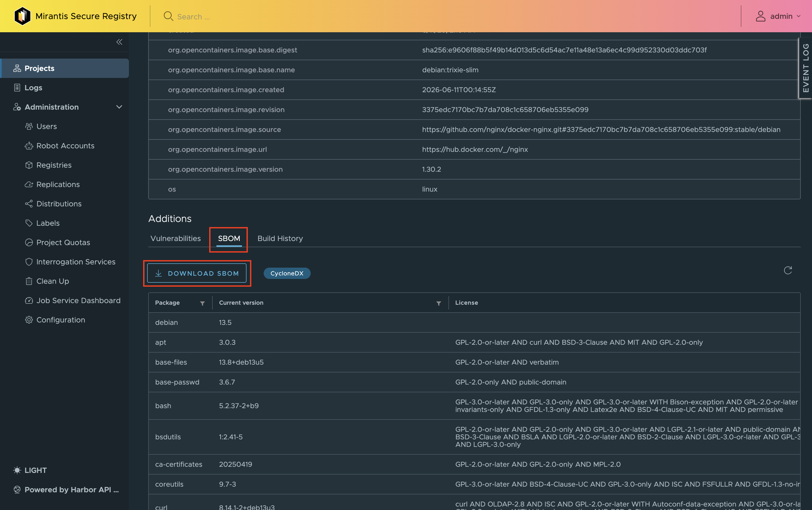Select the SBOM tab

pos(229,238)
